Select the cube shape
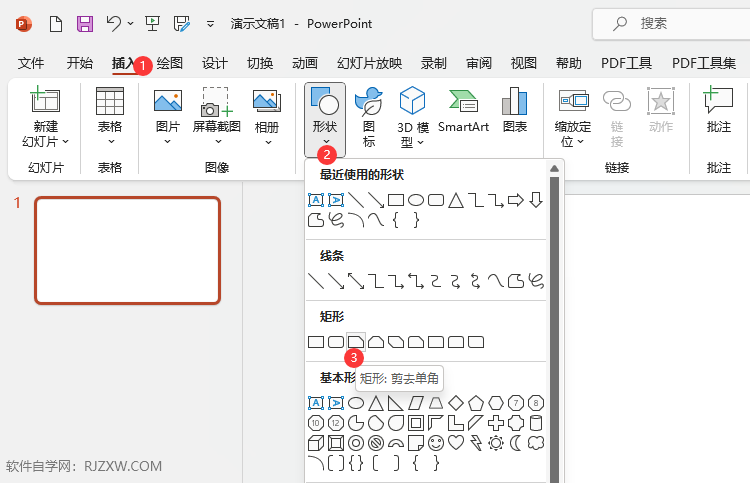Viewport: 750px width, 483px height. (316, 443)
